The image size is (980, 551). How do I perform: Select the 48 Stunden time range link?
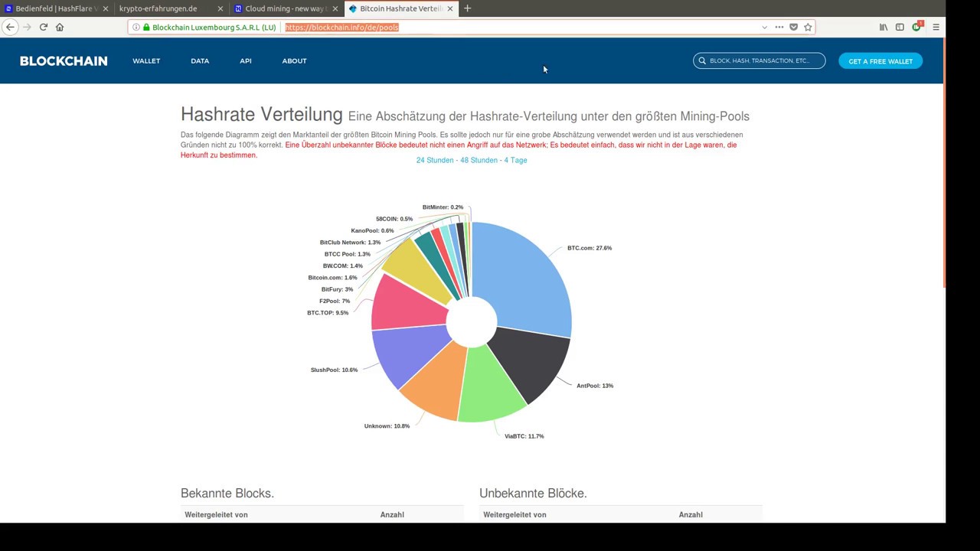479,160
